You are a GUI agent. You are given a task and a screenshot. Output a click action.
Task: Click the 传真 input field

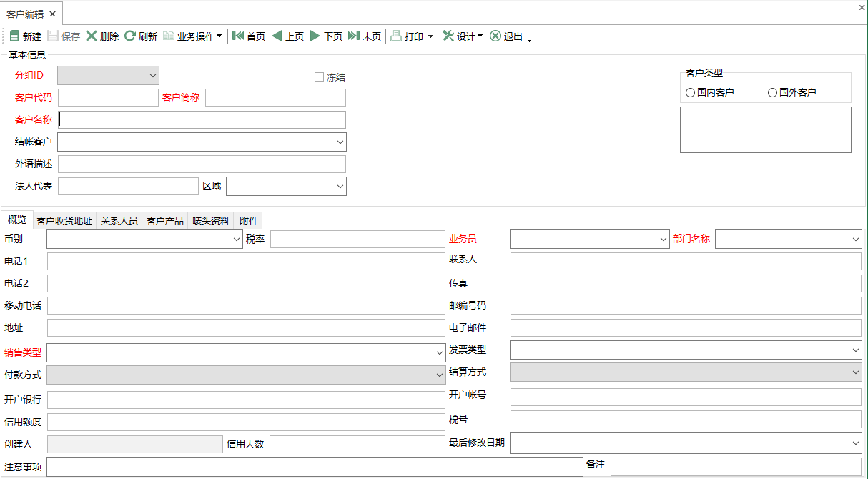coord(686,283)
